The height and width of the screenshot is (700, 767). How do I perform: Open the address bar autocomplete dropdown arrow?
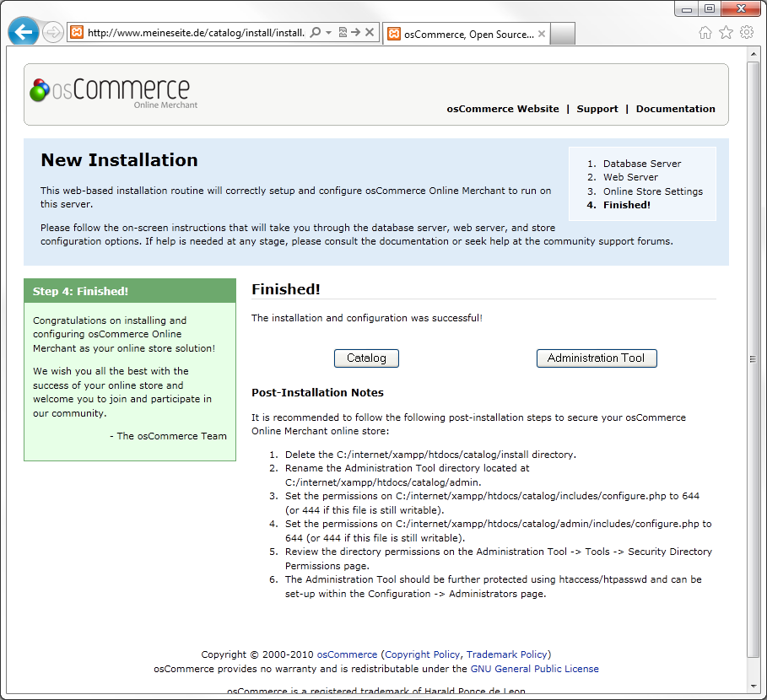pos(329,33)
